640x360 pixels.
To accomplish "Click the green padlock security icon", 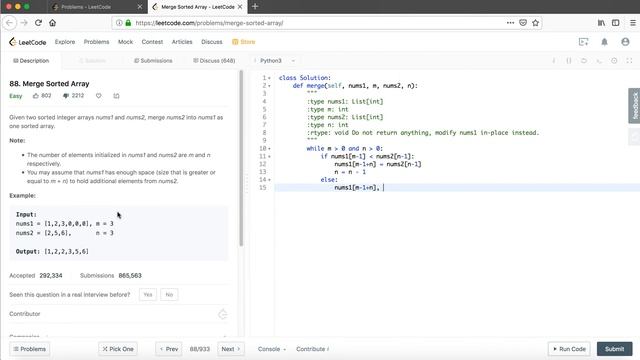I will coord(128,23).
